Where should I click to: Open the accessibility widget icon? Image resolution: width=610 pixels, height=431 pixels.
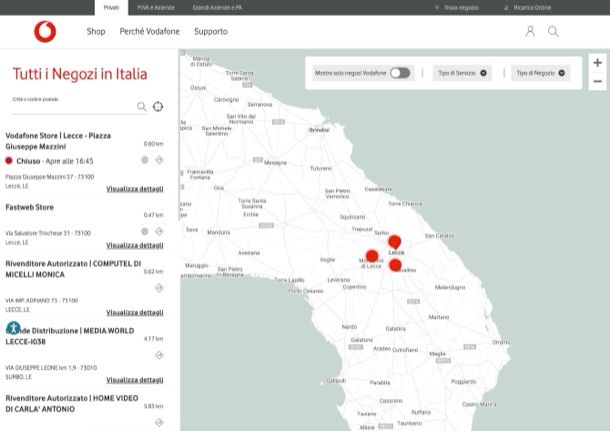coord(13,328)
